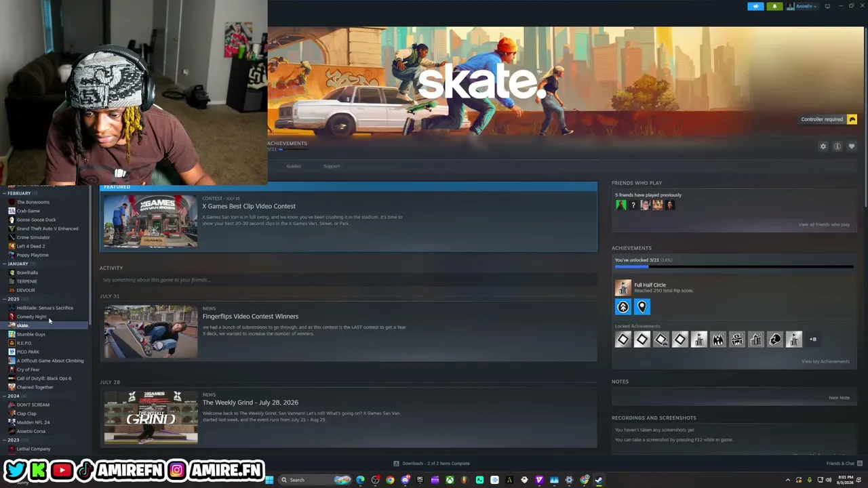Viewport: 868px width, 488px height.
Task: Open the Fingerflips news thumbnail
Action: 151,331
